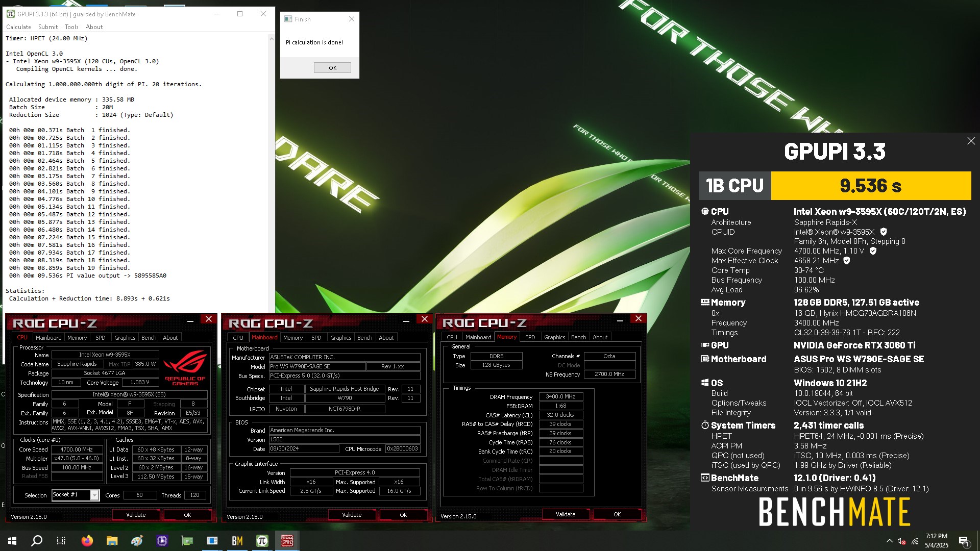Click the Motherboard section icon in BenchMate
The width and height of the screenshot is (980, 551).
pos(705,359)
